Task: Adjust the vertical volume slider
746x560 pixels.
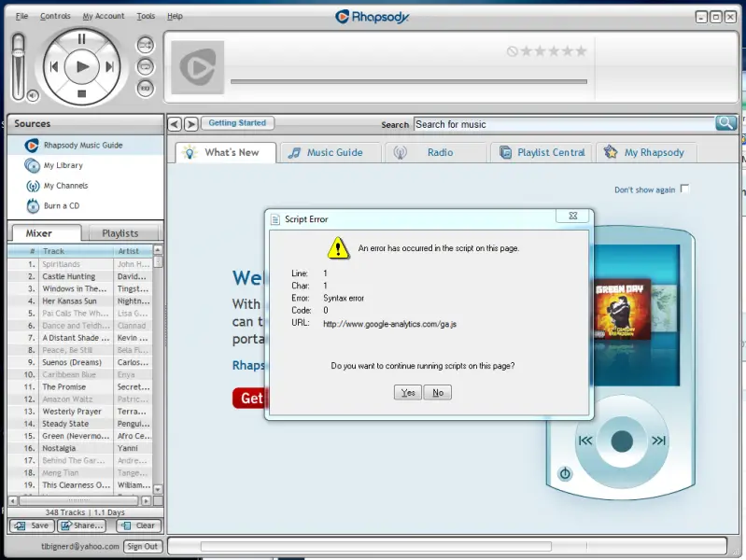Action: point(18,66)
